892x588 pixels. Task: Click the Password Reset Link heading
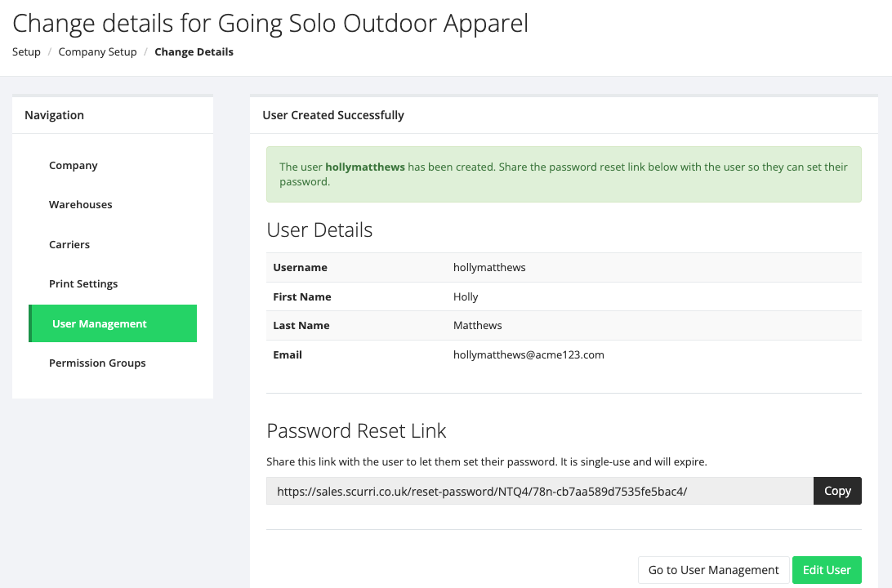[356, 431]
